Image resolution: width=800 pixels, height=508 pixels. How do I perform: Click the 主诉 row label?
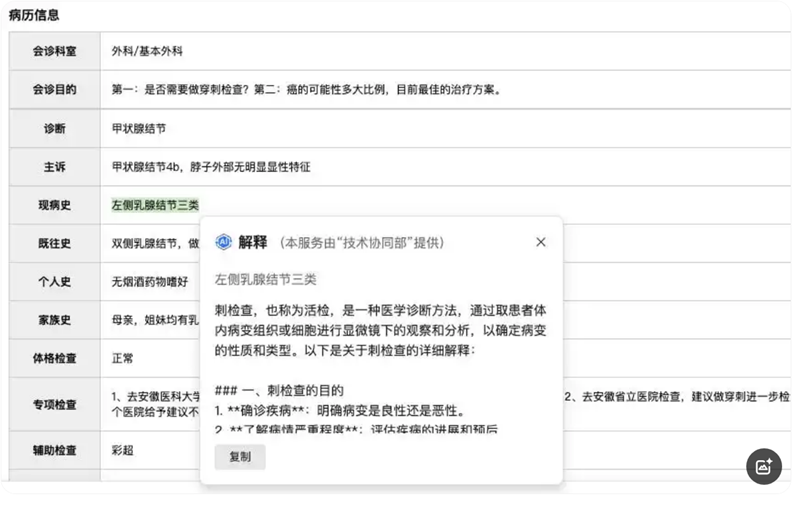[x=55, y=167]
